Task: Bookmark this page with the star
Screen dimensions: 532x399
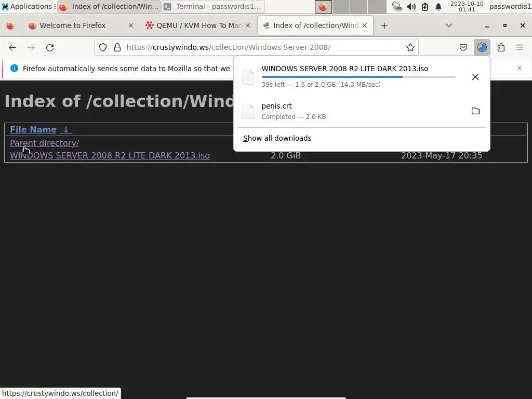Action: click(x=410, y=47)
